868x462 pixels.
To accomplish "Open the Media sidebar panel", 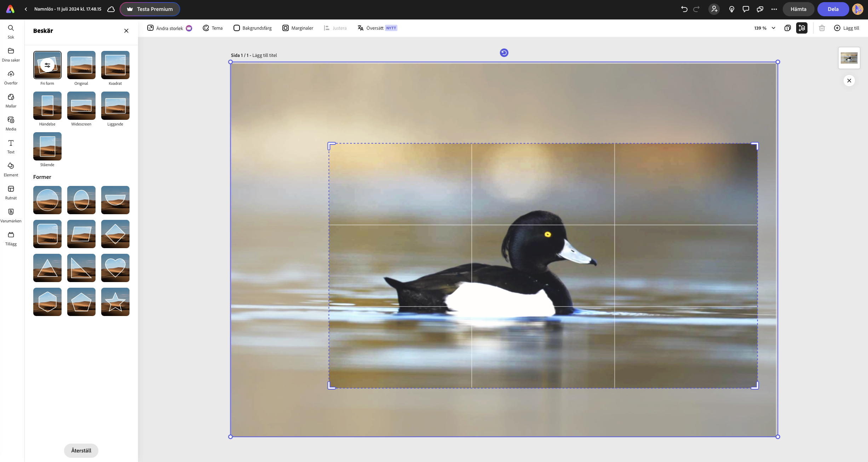I will click(x=11, y=123).
